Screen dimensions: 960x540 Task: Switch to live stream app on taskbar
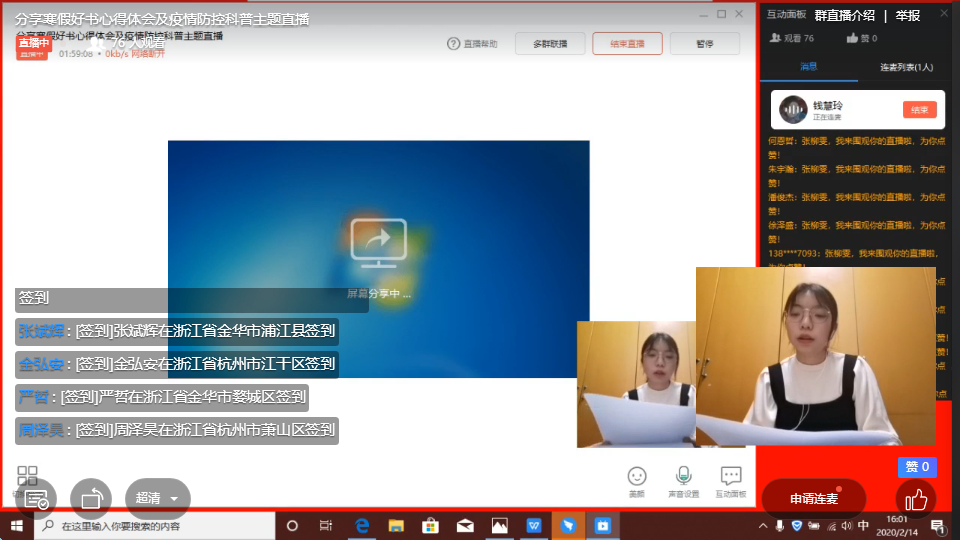603,526
